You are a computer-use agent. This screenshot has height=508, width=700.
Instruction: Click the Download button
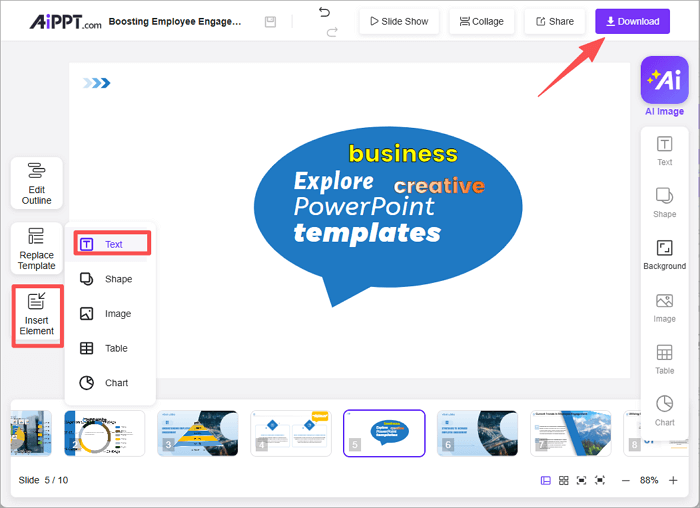point(632,21)
